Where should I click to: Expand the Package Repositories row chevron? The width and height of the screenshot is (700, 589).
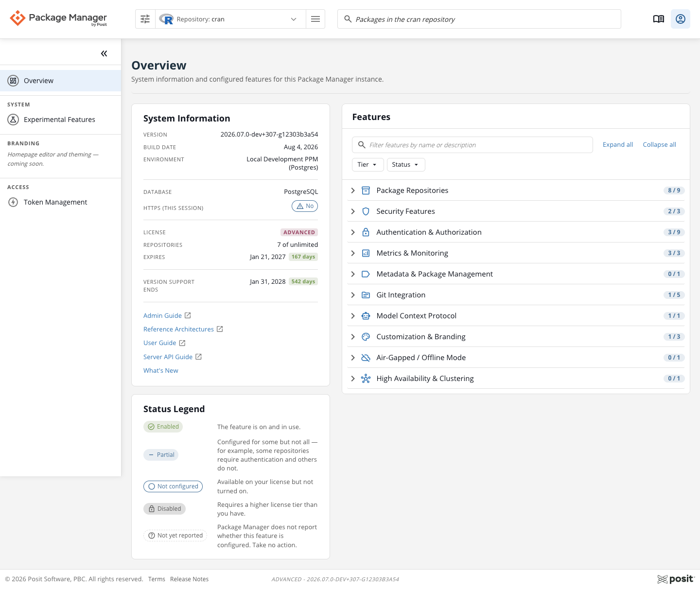353,191
